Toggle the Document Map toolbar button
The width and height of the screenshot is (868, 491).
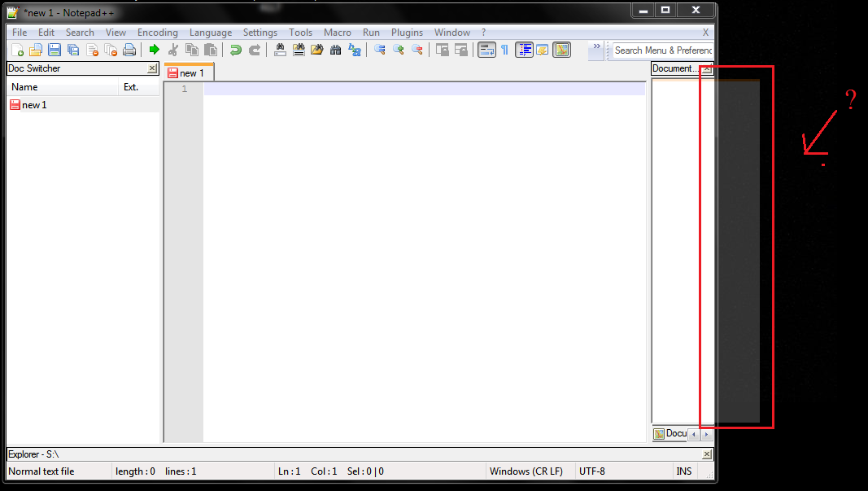[x=561, y=50]
